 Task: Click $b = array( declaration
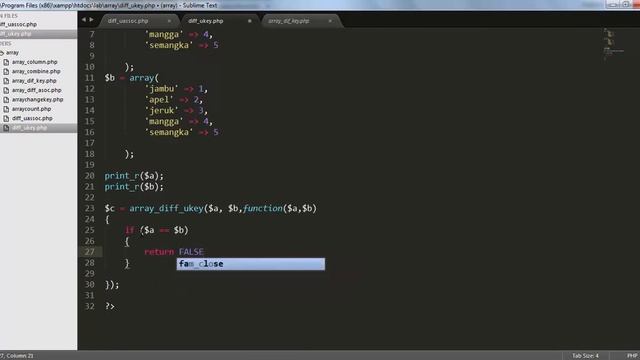tap(132, 78)
